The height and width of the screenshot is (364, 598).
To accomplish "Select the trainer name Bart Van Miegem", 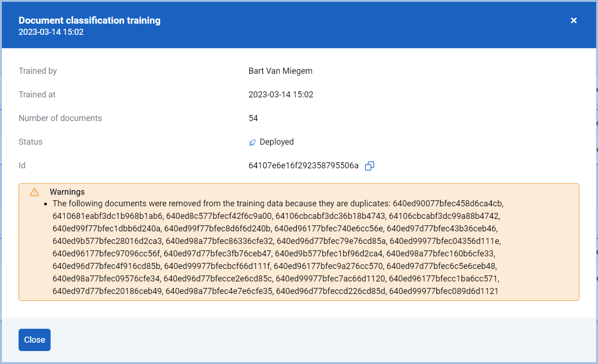I will click(280, 71).
